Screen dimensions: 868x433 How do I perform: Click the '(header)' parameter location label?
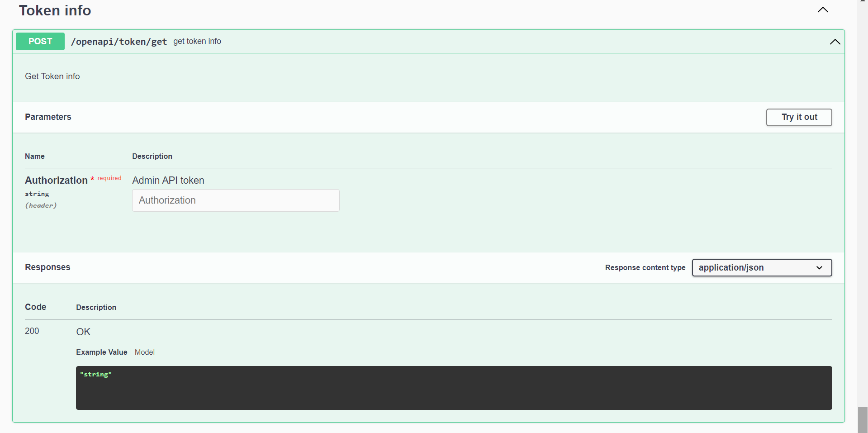tap(41, 205)
